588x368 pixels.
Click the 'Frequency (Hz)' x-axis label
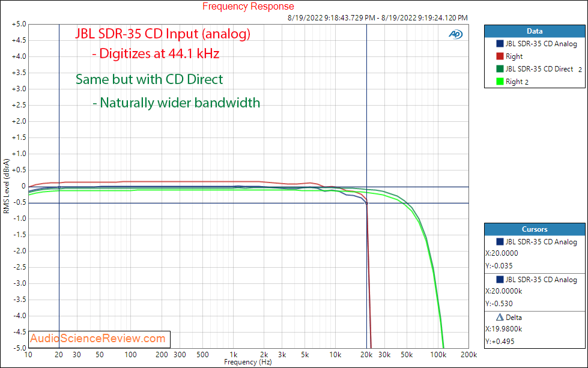(x=248, y=362)
